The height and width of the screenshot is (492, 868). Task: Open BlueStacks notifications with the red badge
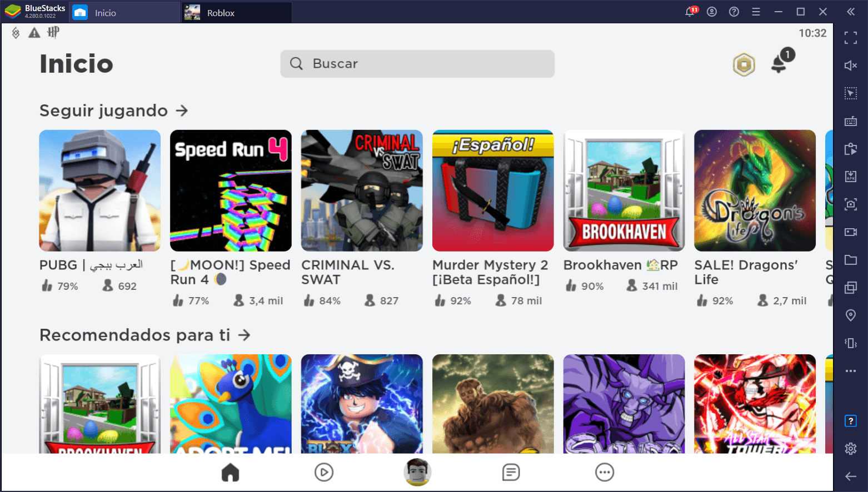pyautogui.click(x=691, y=11)
